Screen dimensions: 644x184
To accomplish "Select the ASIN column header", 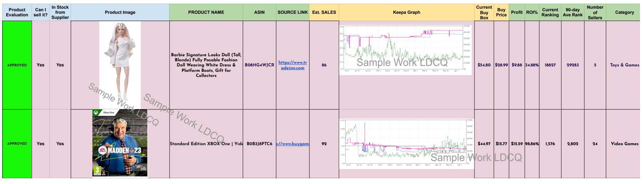I will [x=259, y=12].
